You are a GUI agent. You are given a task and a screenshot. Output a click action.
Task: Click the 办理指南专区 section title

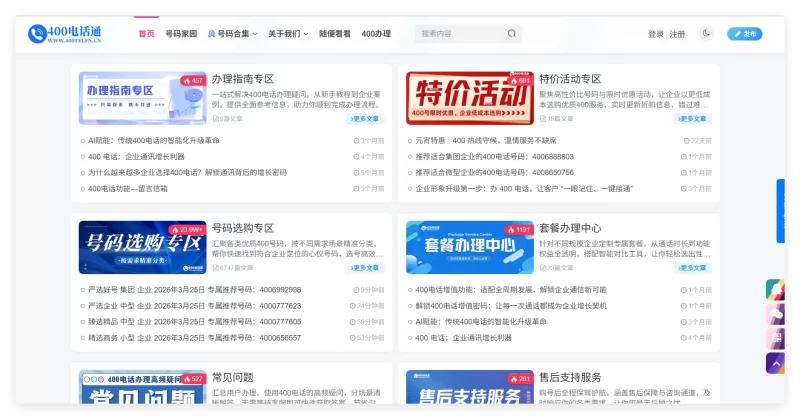click(243, 79)
